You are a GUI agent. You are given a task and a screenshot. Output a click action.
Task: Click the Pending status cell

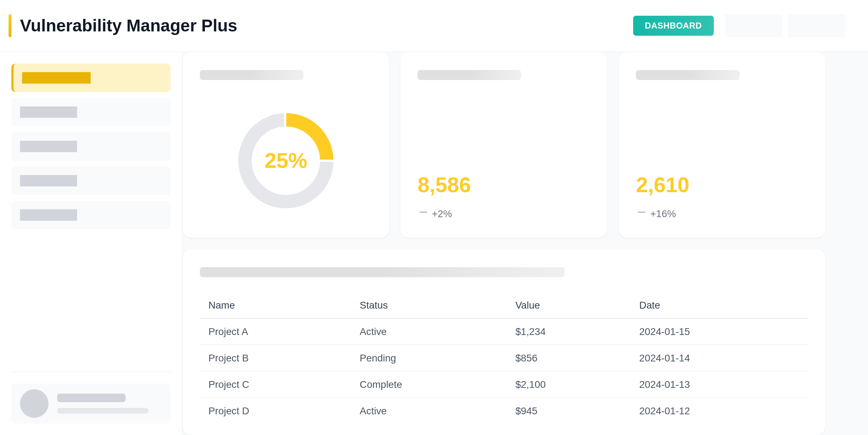click(378, 358)
